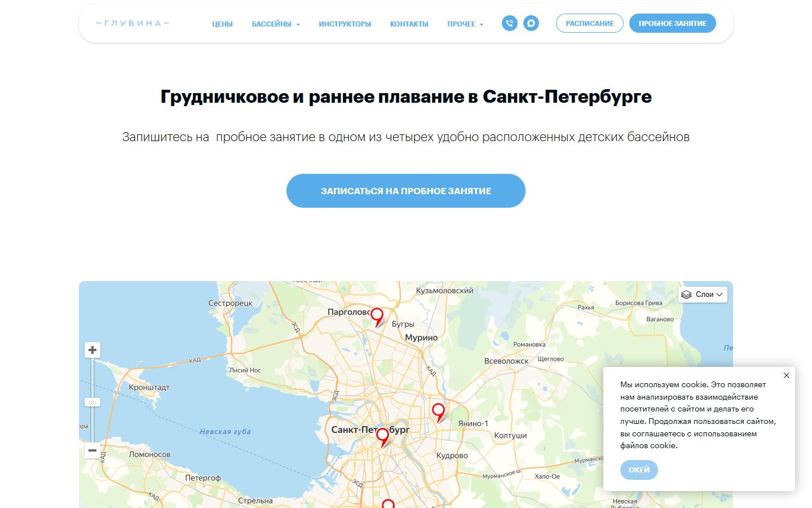
Task: Click the Колтуши label on the map
Action: [510, 435]
